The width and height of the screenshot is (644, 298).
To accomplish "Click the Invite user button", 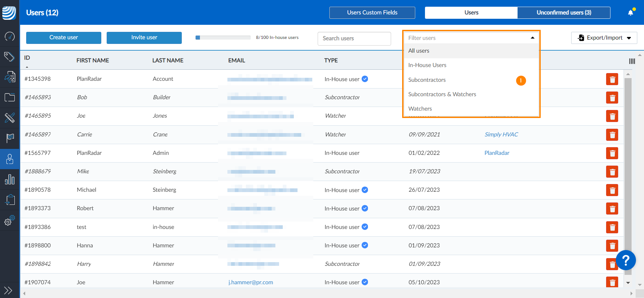I will [x=144, y=38].
